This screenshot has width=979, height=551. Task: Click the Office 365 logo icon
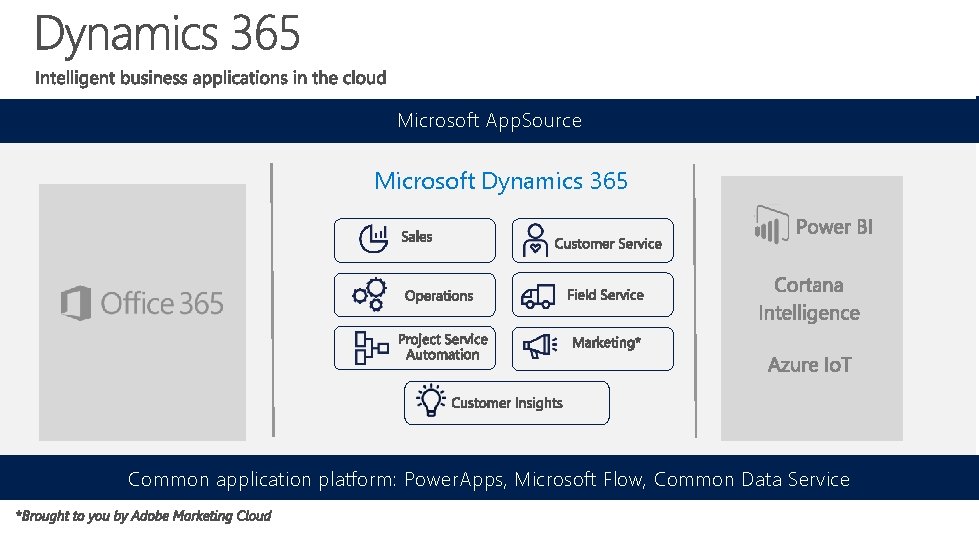pos(76,303)
